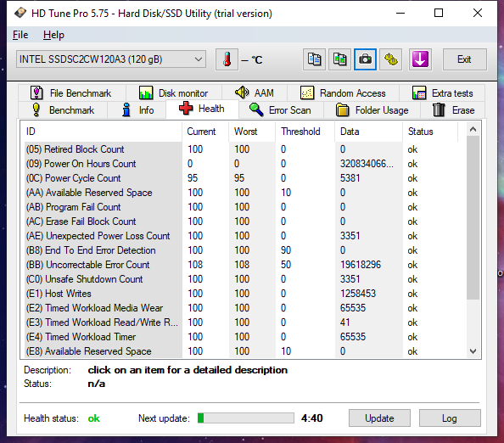Click the Threshold column header

[305, 132]
